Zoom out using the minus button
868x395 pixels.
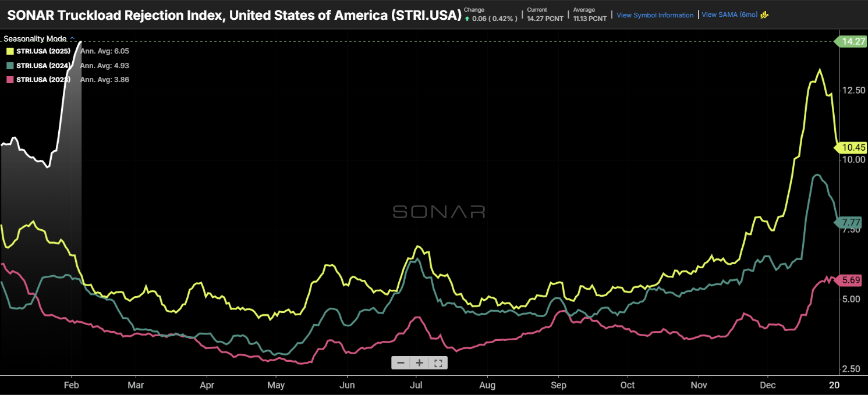point(401,363)
